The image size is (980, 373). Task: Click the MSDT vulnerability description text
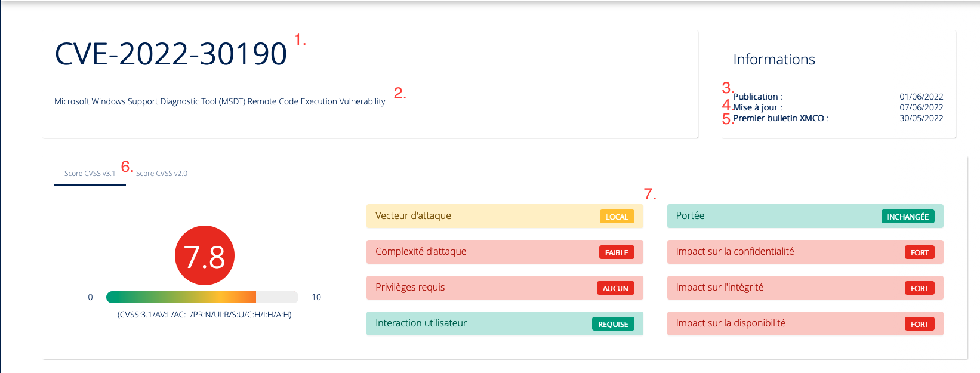220,101
